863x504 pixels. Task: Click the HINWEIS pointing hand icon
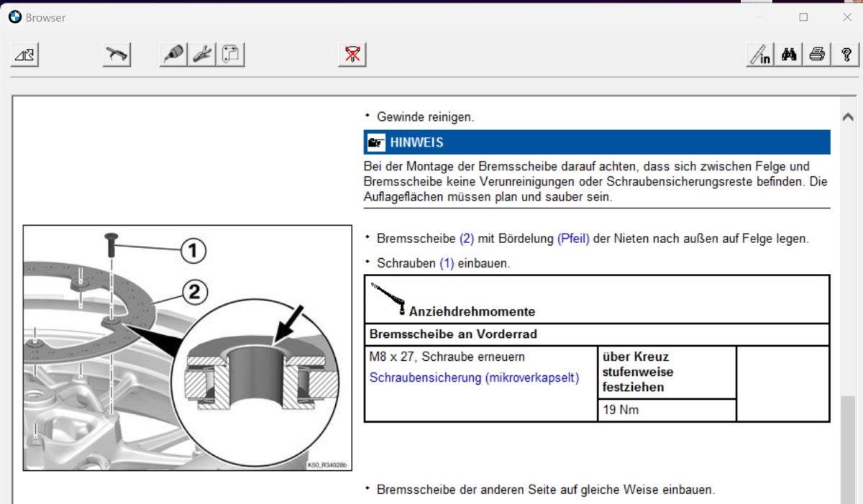(375, 142)
